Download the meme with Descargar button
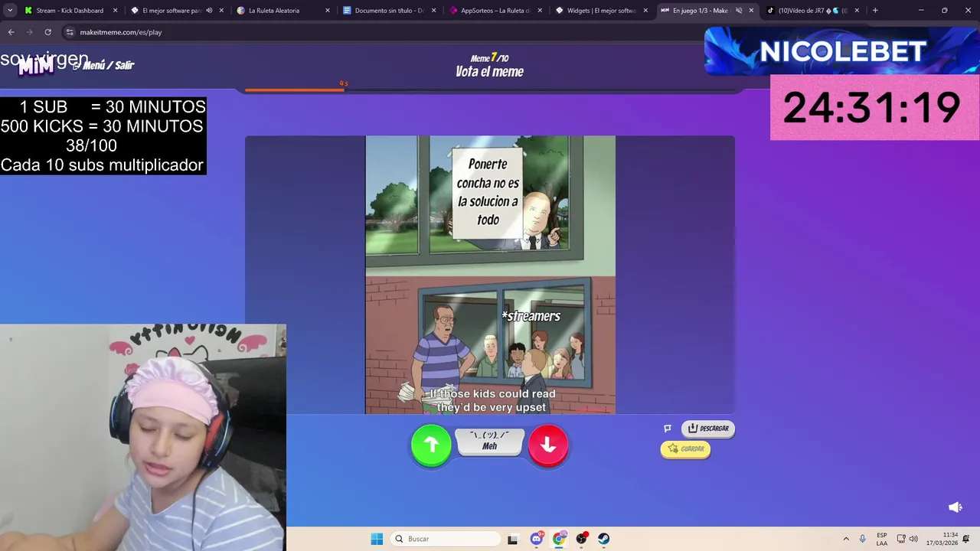 click(x=708, y=429)
